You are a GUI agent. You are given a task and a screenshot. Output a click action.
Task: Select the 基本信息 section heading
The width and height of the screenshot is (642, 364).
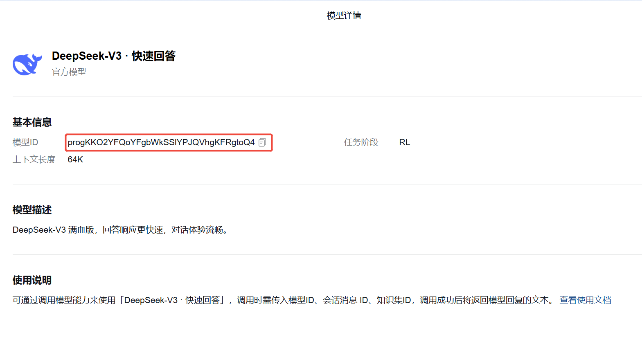coord(32,122)
